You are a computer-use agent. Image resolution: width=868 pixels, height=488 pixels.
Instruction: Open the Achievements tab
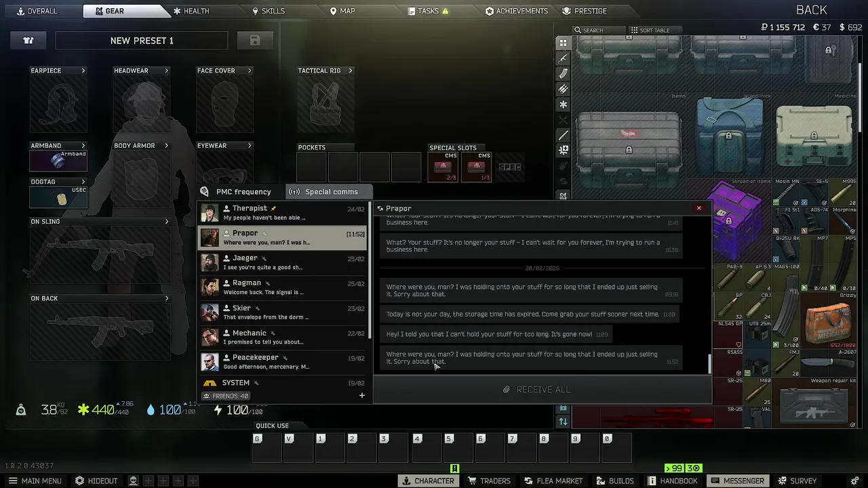(517, 11)
